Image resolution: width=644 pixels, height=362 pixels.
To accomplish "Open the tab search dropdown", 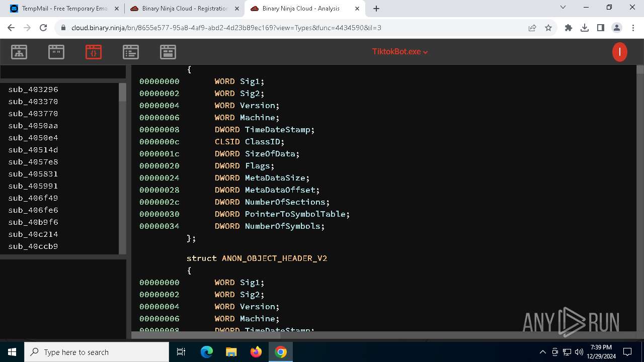I will coord(563,8).
